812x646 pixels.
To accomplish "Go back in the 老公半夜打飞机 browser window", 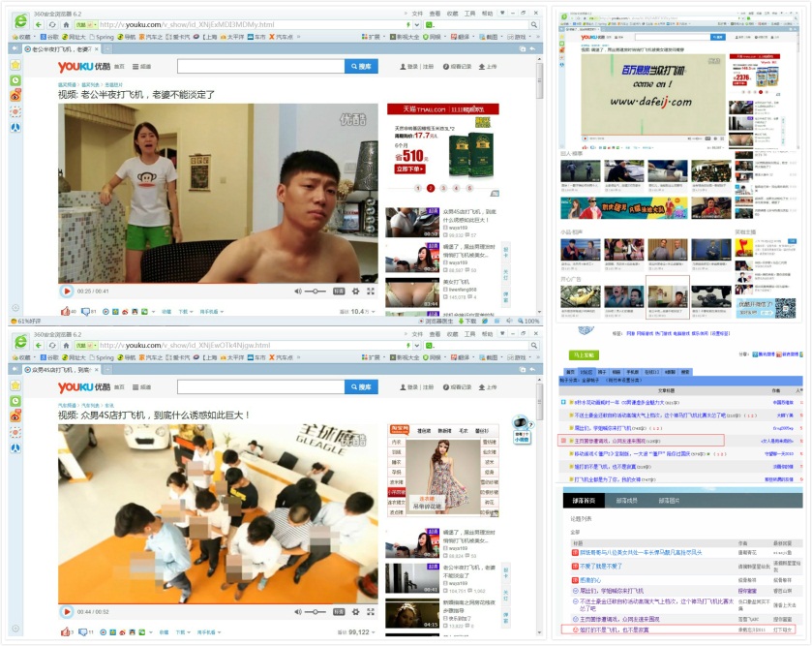I will coord(39,24).
